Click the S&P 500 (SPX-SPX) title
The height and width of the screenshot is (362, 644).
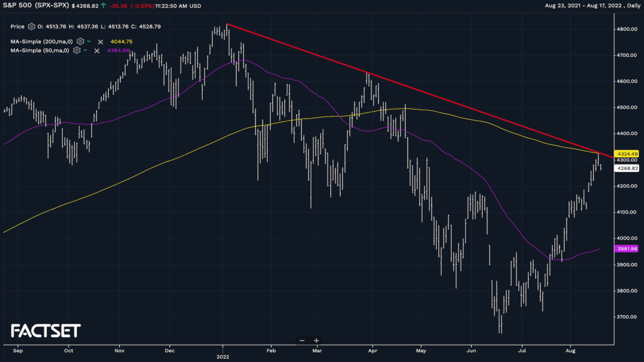point(34,6)
